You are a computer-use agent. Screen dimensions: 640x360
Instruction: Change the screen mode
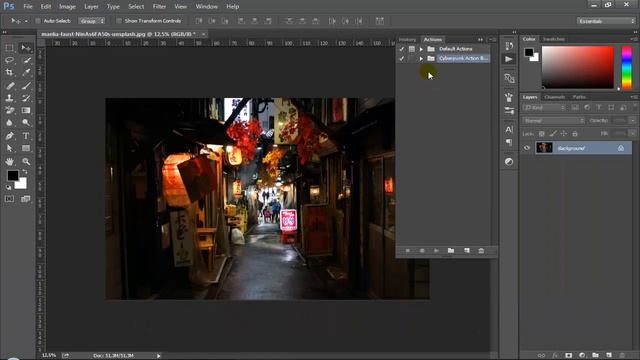tap(26, 199)
